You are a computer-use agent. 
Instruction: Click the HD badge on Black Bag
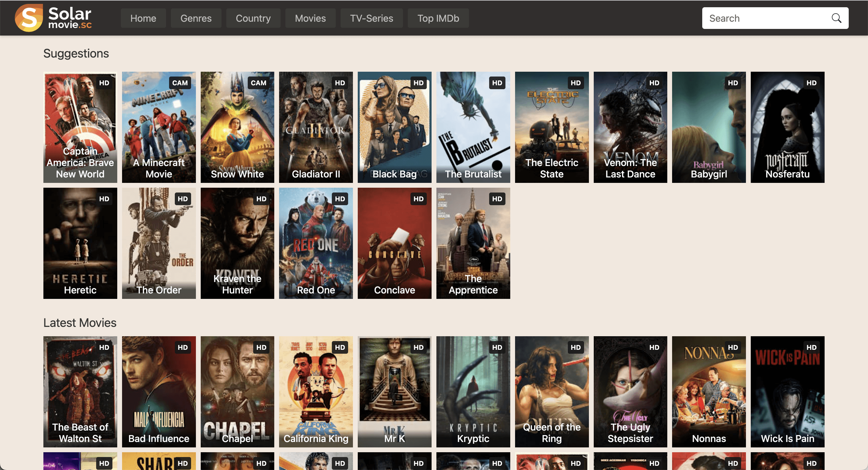(x=419, y=83)
